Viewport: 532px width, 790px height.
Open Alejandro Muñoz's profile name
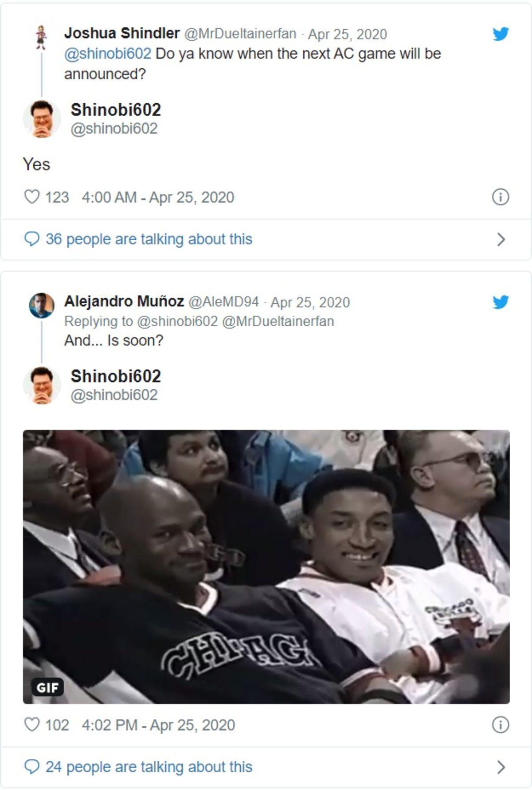tap(124, 301)
